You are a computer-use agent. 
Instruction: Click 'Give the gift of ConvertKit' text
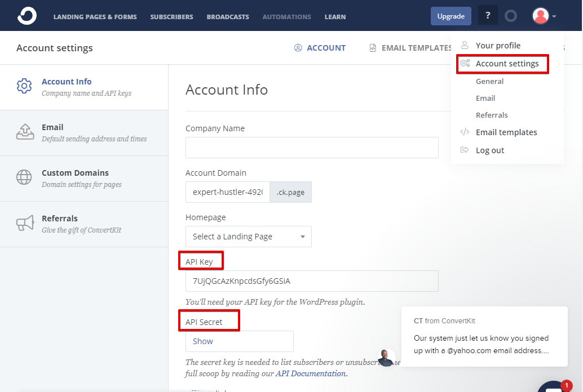point(81,230)
